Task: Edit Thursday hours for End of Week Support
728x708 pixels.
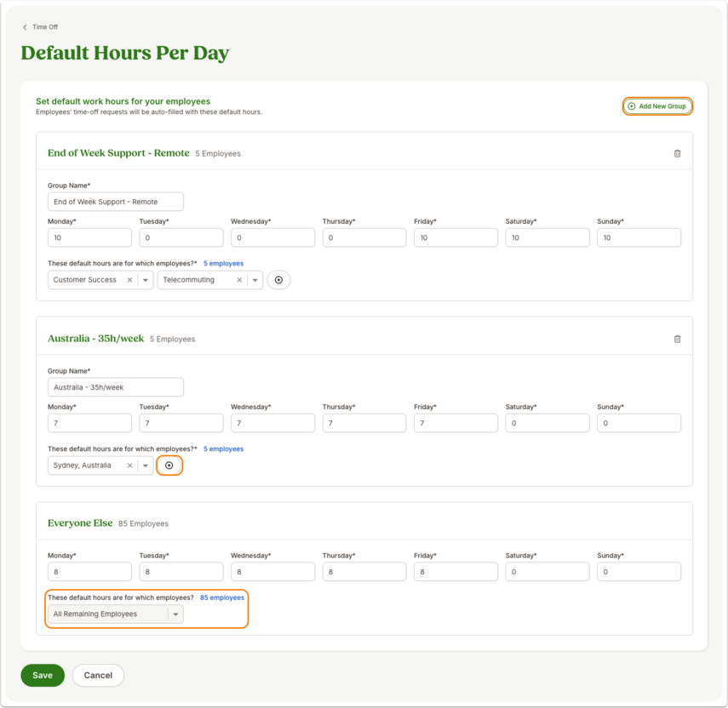Action: click(364, 237)
